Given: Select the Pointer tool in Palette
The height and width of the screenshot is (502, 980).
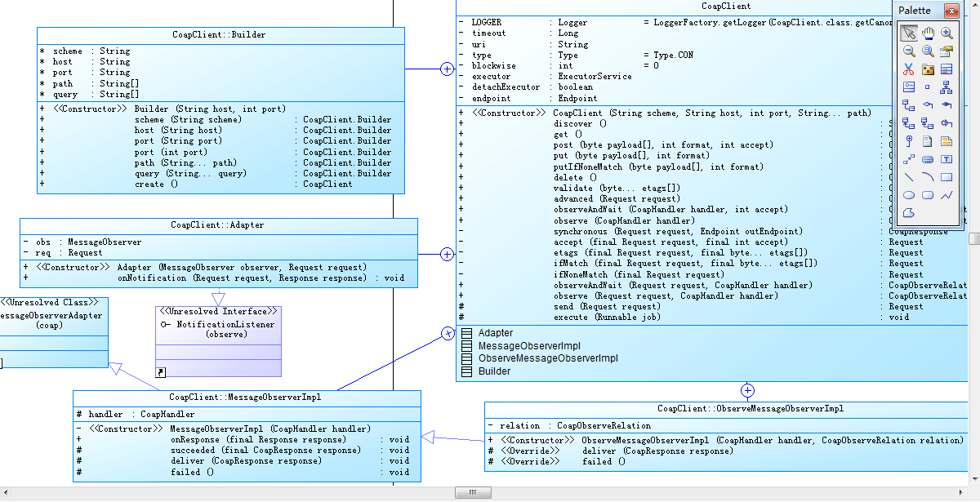Looking at the screenshot, I should 909,33.
